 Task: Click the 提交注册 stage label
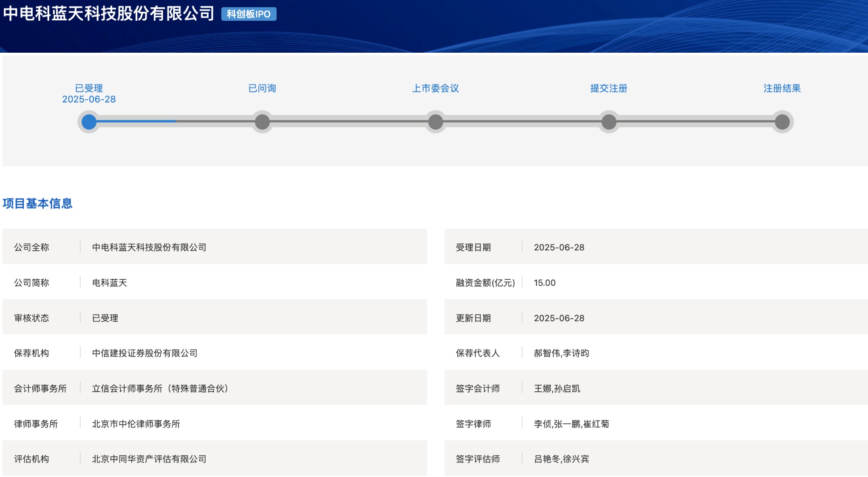(609, 88)
